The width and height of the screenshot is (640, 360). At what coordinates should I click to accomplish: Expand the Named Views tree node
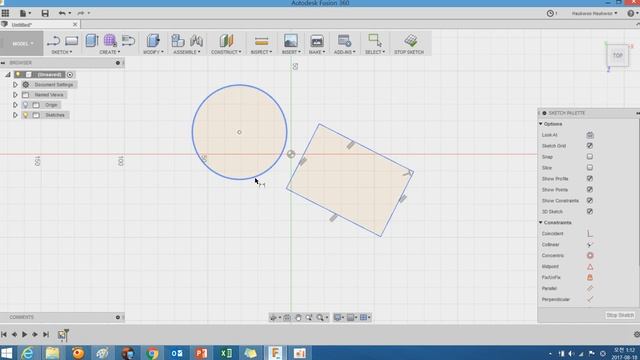point(15,95)
